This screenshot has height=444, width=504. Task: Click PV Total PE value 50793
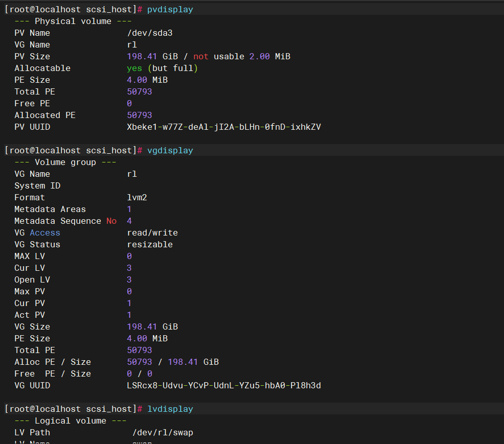pos(140,92)
